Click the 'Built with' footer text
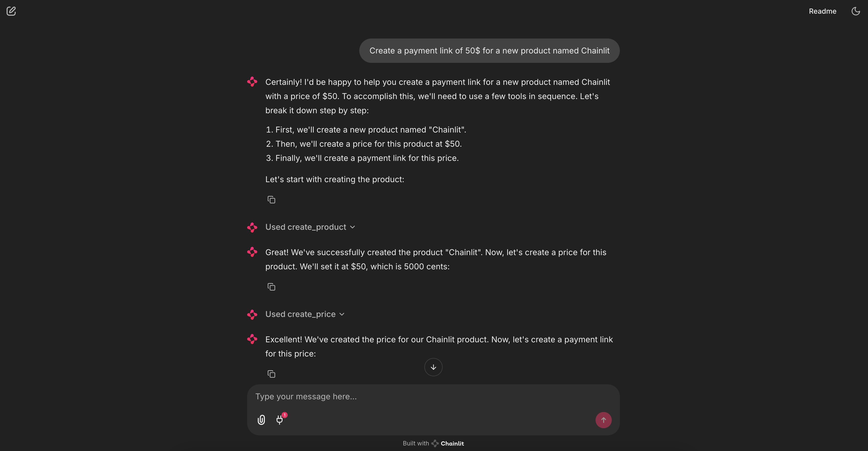This screenshot has height=451, width=868. coord(416,444)
